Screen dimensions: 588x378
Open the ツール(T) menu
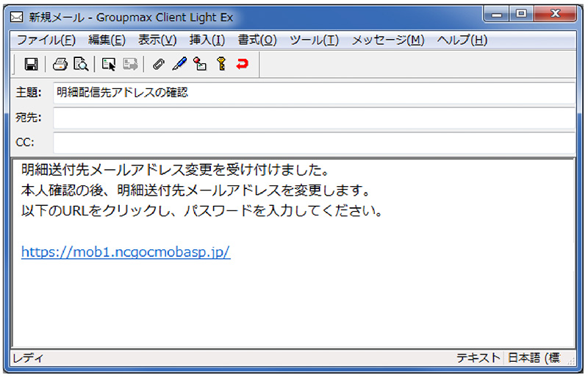coord(315,40)
